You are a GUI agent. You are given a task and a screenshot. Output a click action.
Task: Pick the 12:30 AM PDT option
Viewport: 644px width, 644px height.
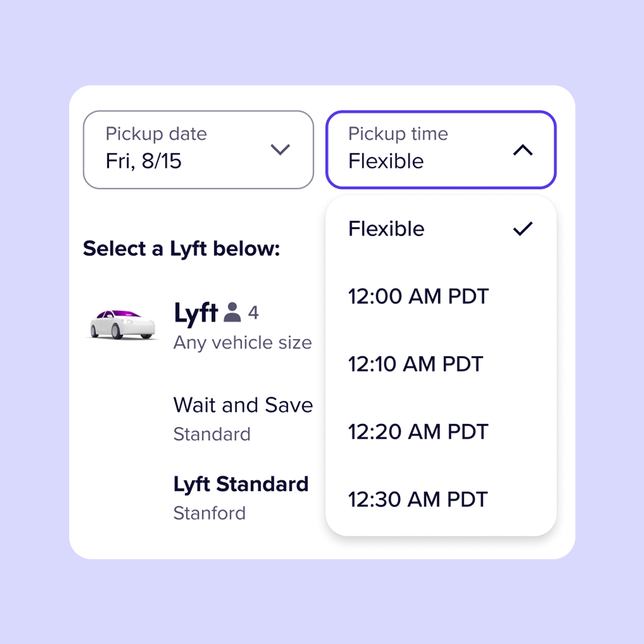click(x=418, y=499)
